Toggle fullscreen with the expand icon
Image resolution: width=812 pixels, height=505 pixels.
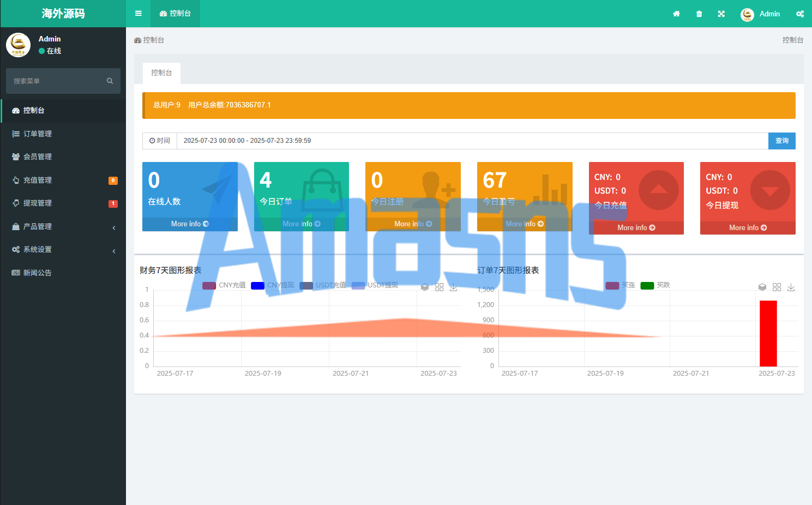721,14
